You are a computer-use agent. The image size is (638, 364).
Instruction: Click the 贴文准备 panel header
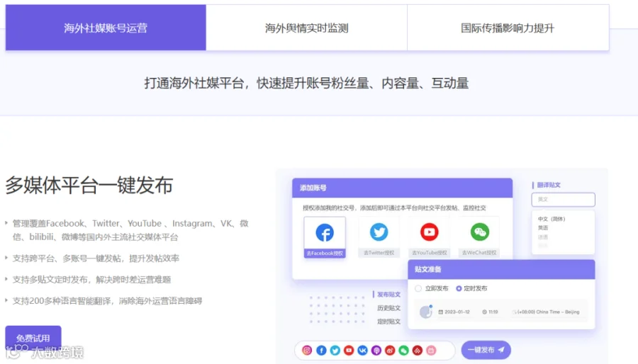tap(501, 269)
